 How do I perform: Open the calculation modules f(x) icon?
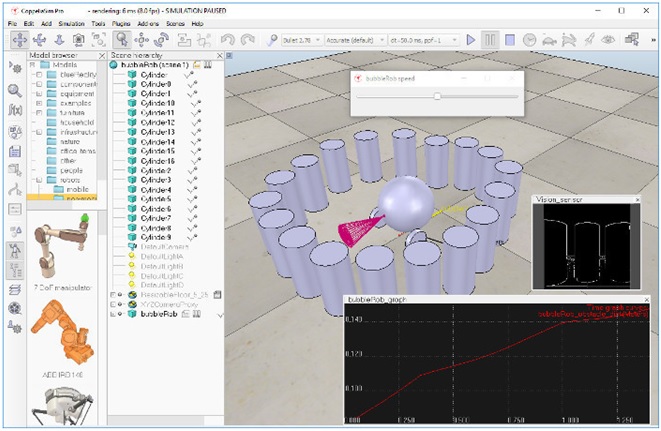[x=15, y=110]
